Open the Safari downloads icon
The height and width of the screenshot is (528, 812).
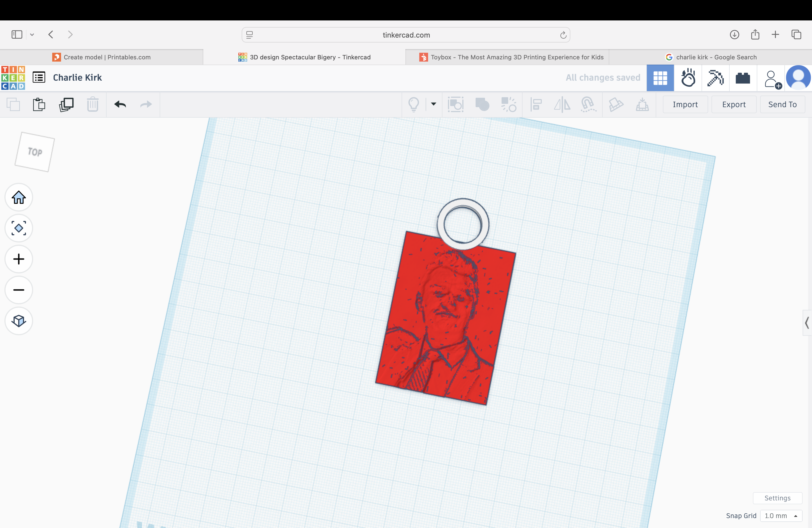[x=734, y=35]
